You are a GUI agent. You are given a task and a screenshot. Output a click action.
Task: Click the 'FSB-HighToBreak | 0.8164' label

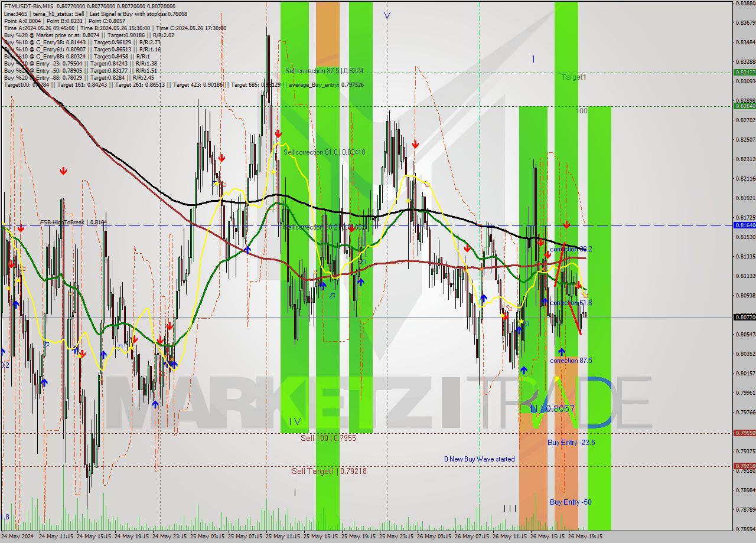coord(73,223)
